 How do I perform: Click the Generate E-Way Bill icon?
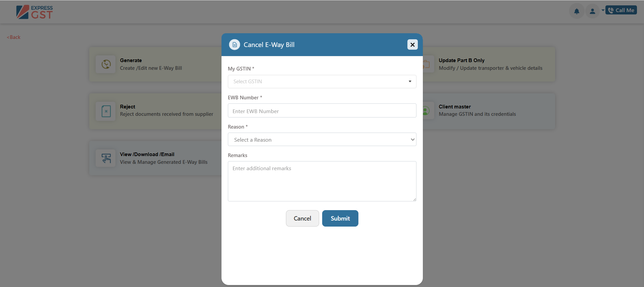pos(106,64)
